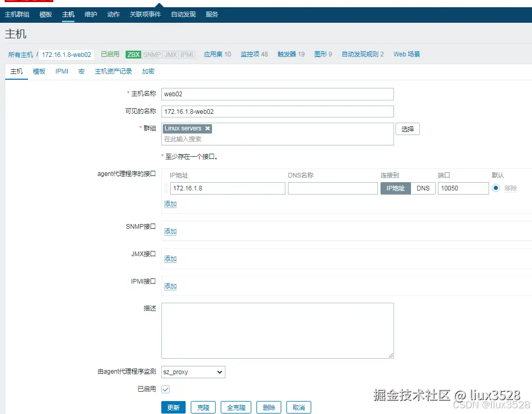Switch to the 主机资产记录 tab

pyautogui.click(x=113, y=71)
